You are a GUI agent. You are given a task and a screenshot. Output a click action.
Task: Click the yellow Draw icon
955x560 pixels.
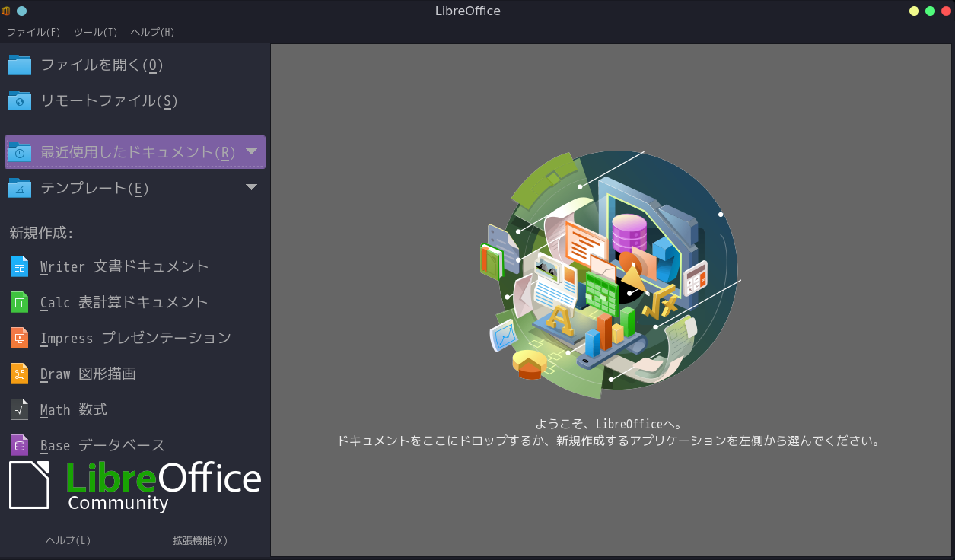click(x=20, y=374)
